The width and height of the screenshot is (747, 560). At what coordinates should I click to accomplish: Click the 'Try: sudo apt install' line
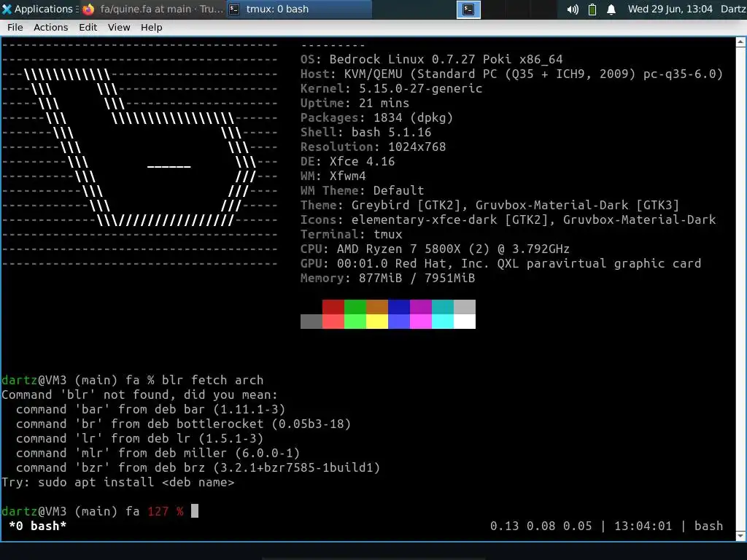coord(118,483)
